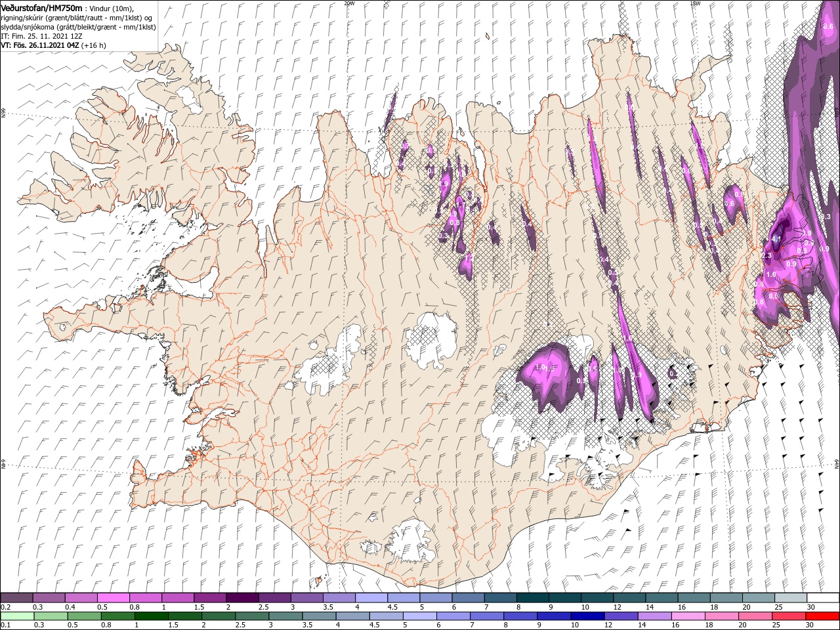
Task: Pick the dusky mauve 0.2 snow legend swatch
Action: 16,598
